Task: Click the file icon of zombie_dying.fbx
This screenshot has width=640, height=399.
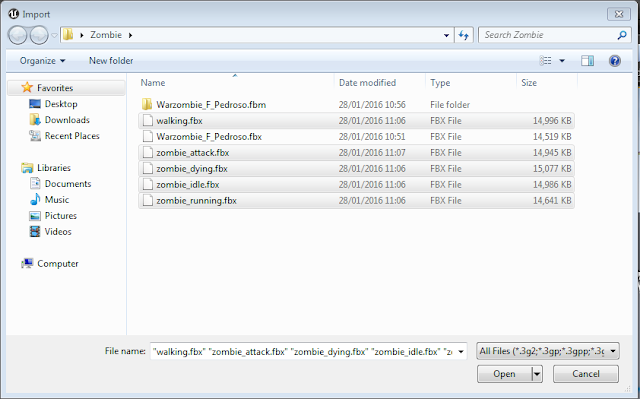Action: click(x=148, y=168)
